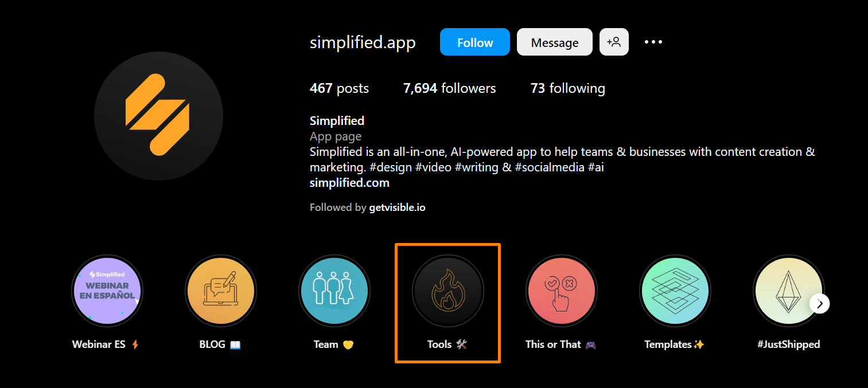Screen dimensions: 868x388
Task: Click the Follow button
Action: [x=474, y=41]
